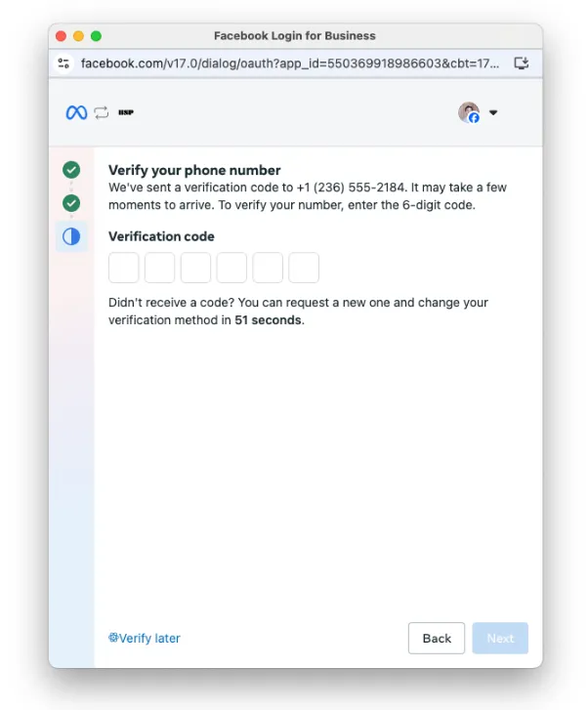The height and width of the screenshot is (710, 588).
Task: Click the Meta logo in header
Action: [76, 112]
